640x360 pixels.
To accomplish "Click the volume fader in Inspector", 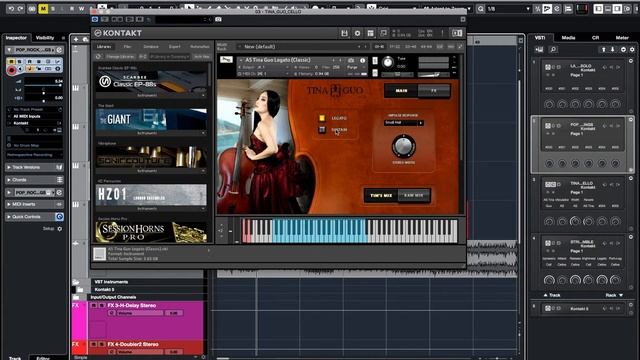I will 43,85.
